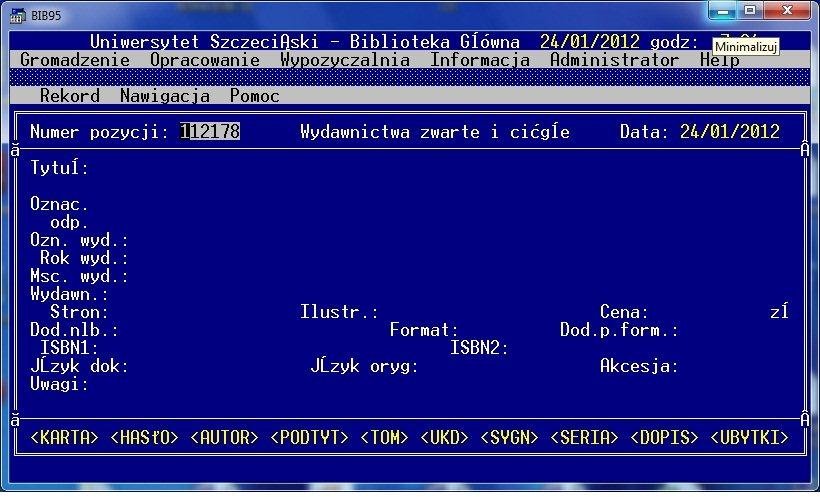Open the Gromadzenie menu
Viewport: 820px width, 497px height.
(75, 60)
